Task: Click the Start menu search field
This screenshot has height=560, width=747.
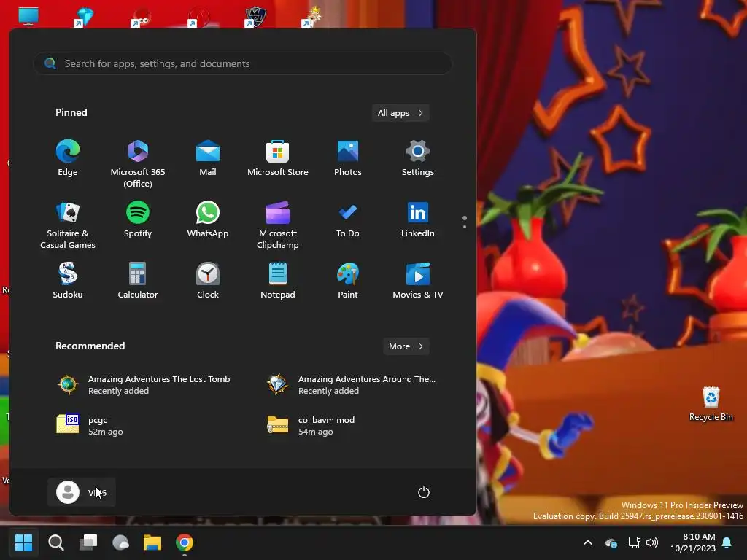Action: coord(243,63)
